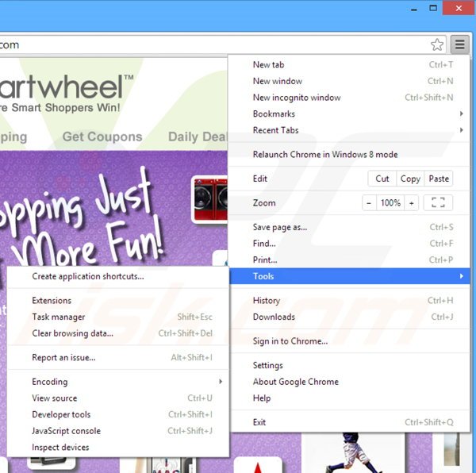Click the Get Coupons page link

tap(102, 137)
